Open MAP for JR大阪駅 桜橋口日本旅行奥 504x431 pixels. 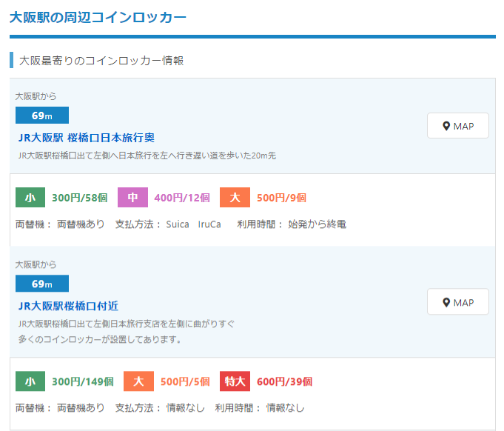pyautogui.click(x=457, y=126)
